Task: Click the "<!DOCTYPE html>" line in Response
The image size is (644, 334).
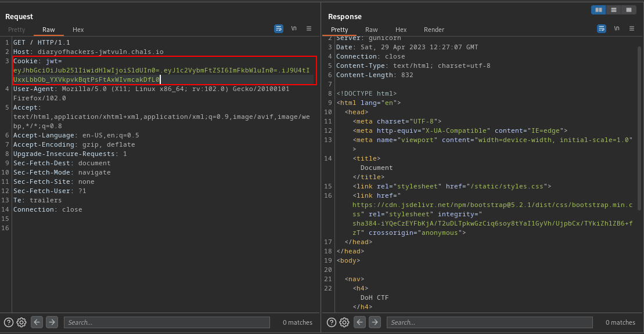Action: click(366, 93)
